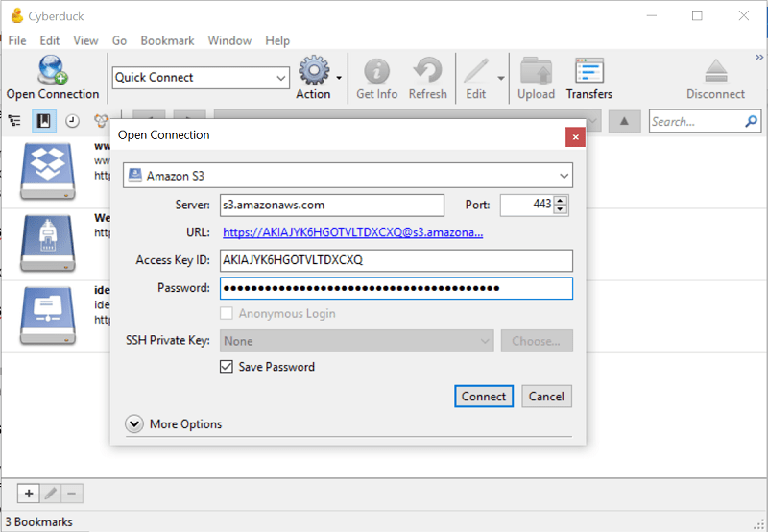Screen dimensions: 768x532
Task: Add a new bookmark with plus button
Action: tap(29, 494)
